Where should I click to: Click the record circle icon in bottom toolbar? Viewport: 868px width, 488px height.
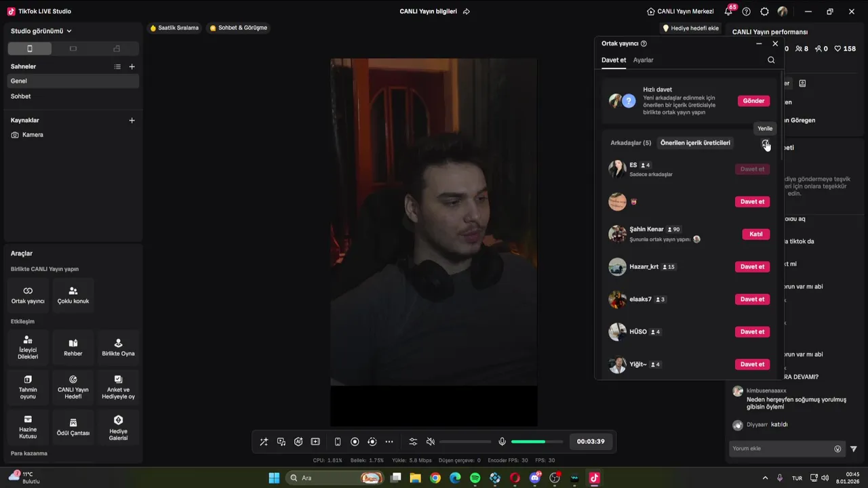point(355,442)
